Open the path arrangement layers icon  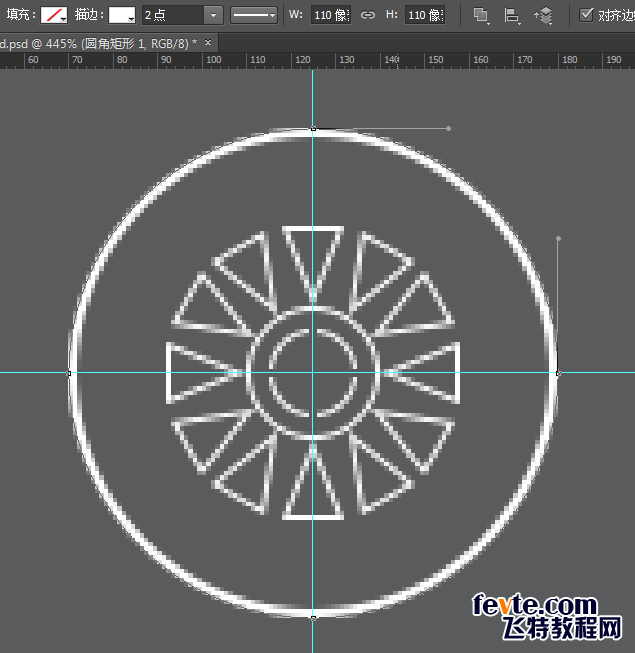pyautogui.click(x=543, y=16)
